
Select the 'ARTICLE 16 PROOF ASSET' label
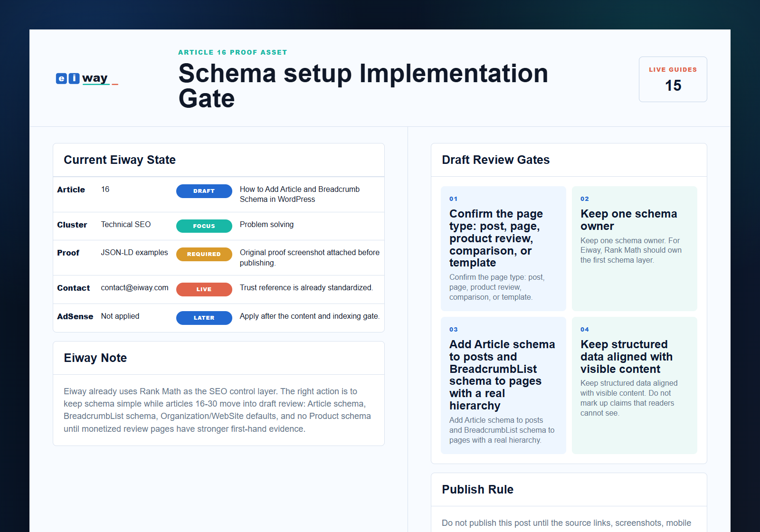click(232, 52)
